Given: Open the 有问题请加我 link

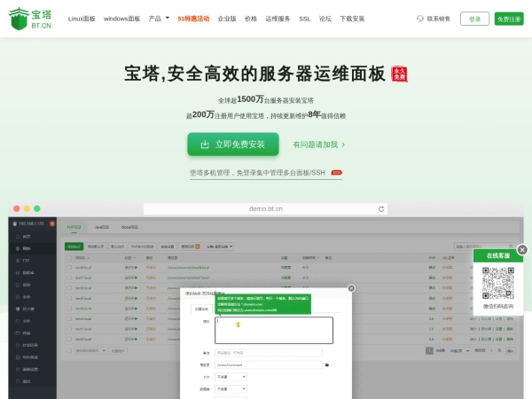Looking at the screenshot, I should point(319,145).
